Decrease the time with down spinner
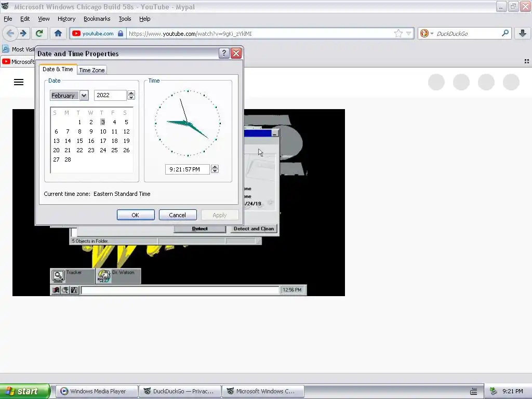The image size is (532, 399). 215,171
